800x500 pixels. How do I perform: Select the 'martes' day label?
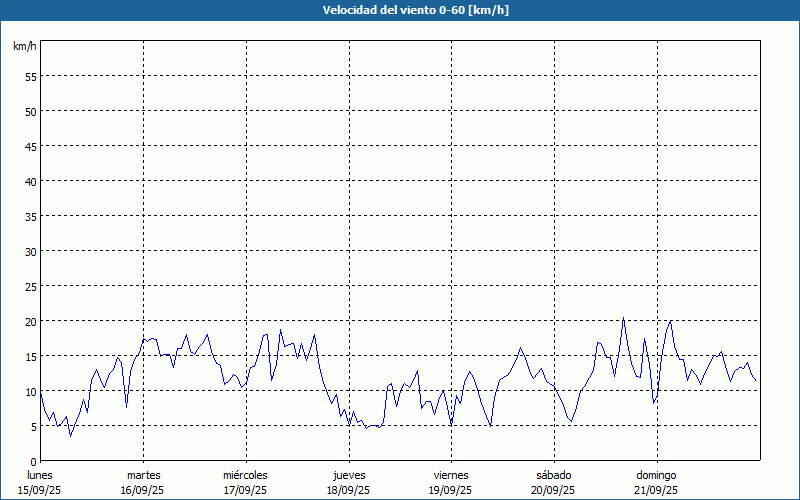point(143,475)
